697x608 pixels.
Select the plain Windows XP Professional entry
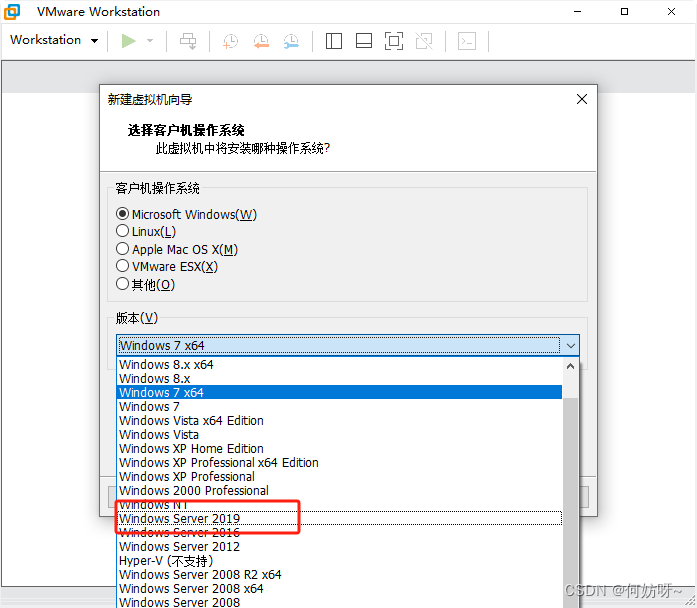tap(340, 476)
